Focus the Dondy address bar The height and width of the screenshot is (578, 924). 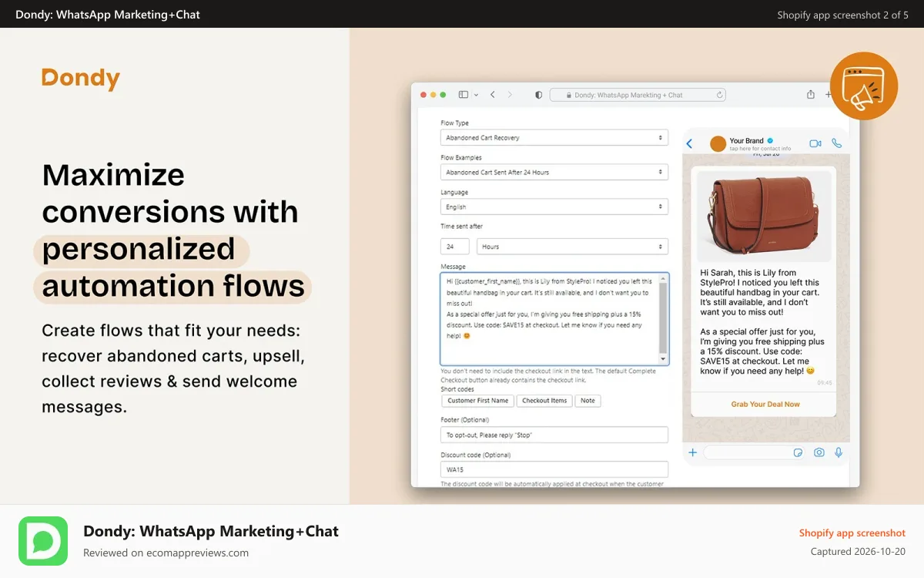pos(638,95)
